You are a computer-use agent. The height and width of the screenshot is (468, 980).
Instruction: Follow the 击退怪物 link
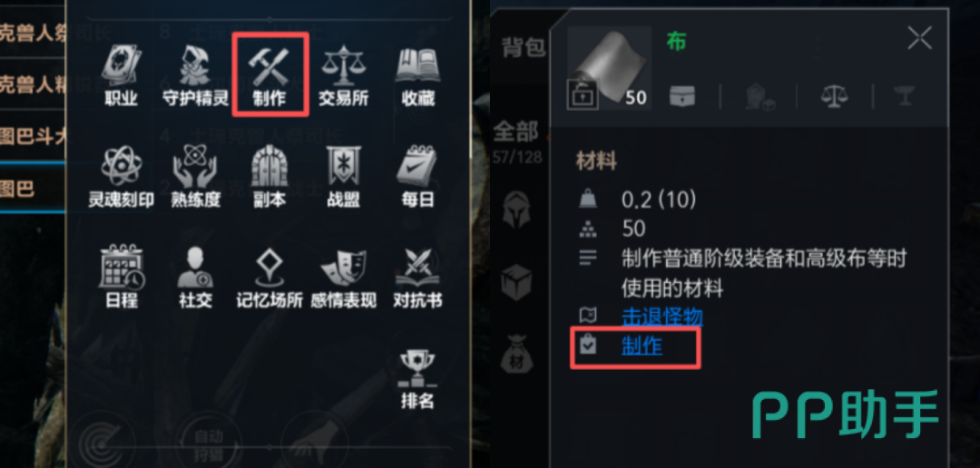(661, 317)
